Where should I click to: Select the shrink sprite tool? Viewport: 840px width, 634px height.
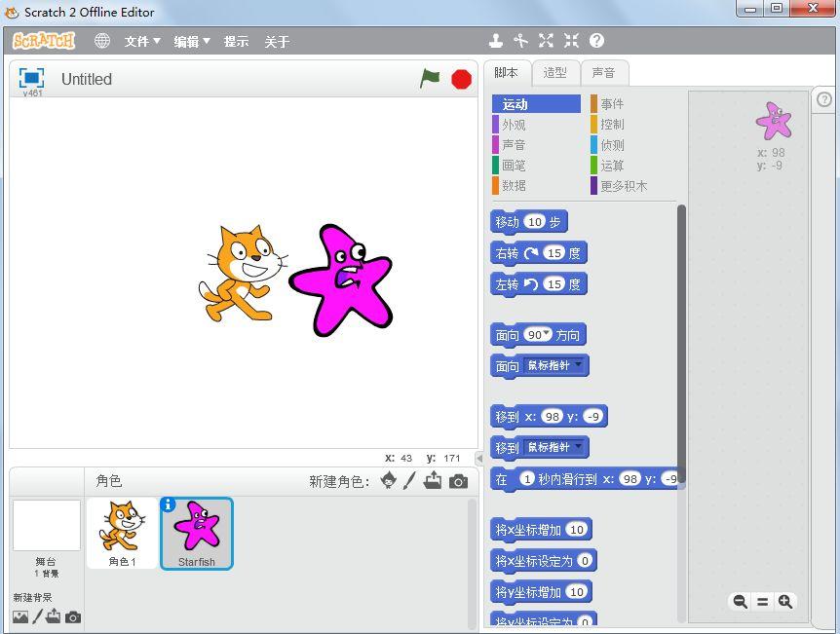tap(571, 41)
